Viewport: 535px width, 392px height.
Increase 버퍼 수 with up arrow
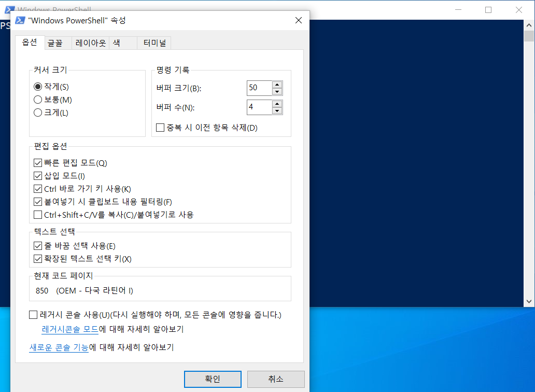point(277,104)
